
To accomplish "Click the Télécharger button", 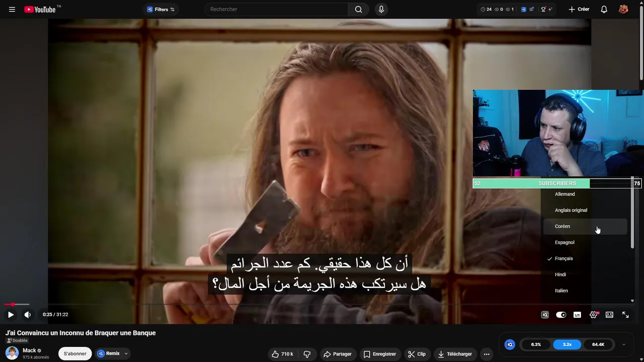I will point(455,354).
